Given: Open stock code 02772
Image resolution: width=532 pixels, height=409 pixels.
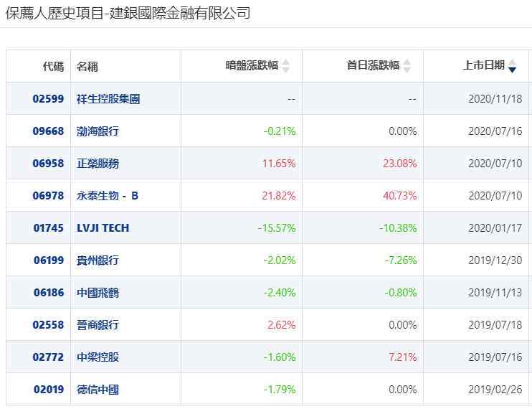Looking at the screenshot, I should pos(48,357).
